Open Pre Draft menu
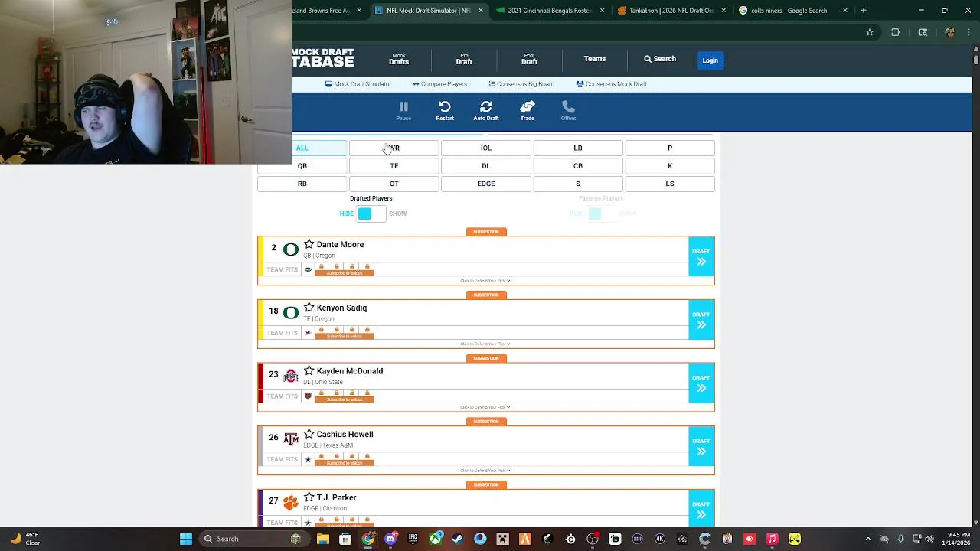This screenshot has width=980, height=551. click(464, 59)
